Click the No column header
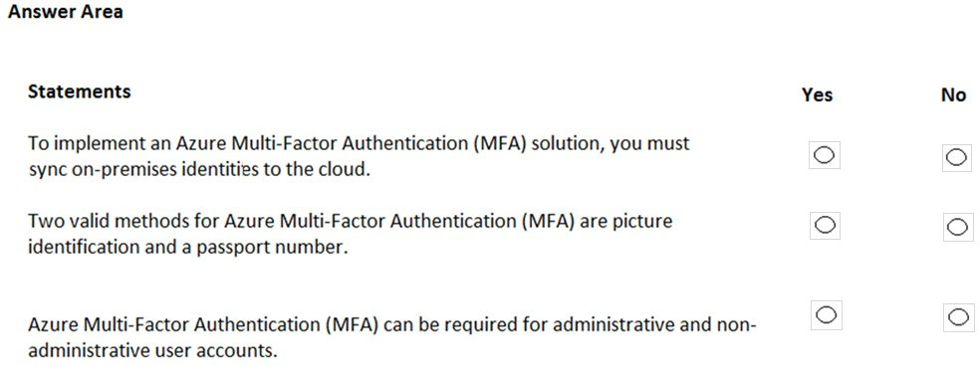980x375 pixels. pyautogui.click(x=954, y=95)
